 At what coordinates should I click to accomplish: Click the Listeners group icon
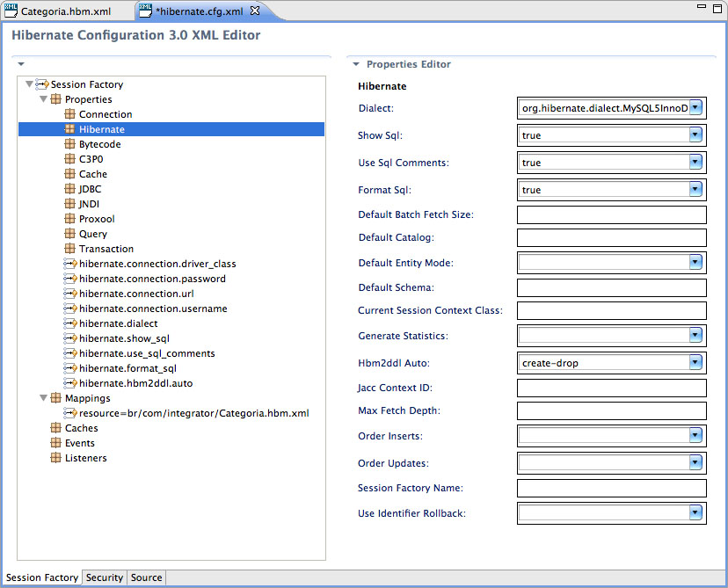coord(55,458)
